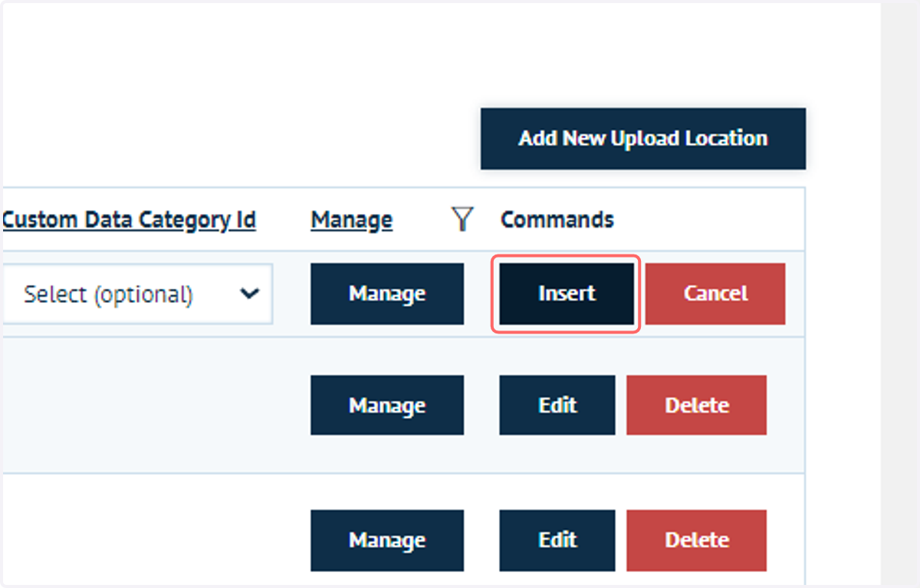Image resolution: width=920 pixels, height=588 pixels.
Task: Click Manage in the last visible row
Action: 387,540
